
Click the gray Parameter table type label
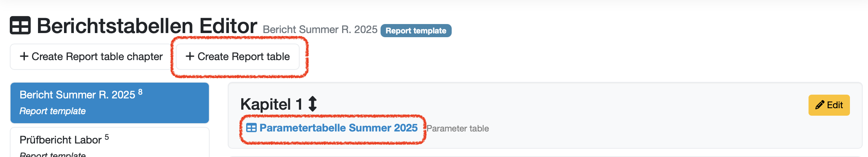pos(458,128)
